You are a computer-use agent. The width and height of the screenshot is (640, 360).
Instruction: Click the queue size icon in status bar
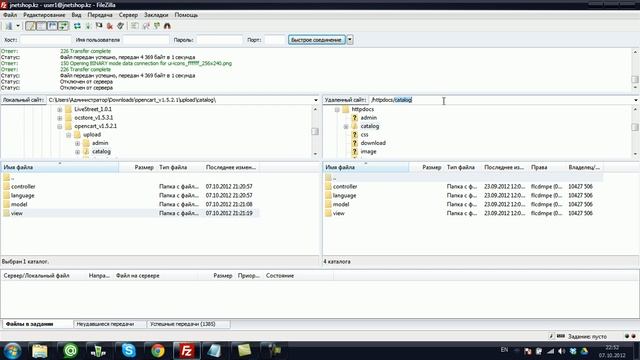[561, 336]
